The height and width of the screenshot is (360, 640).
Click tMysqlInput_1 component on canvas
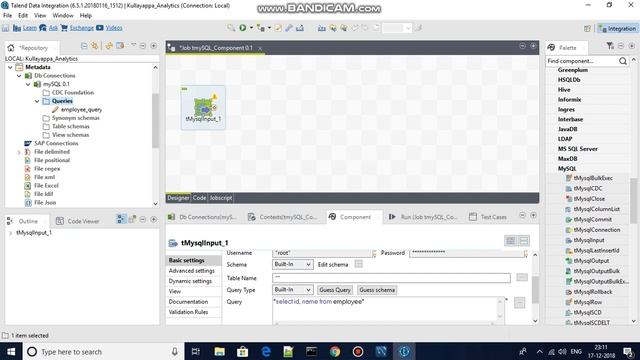point(204,107)
